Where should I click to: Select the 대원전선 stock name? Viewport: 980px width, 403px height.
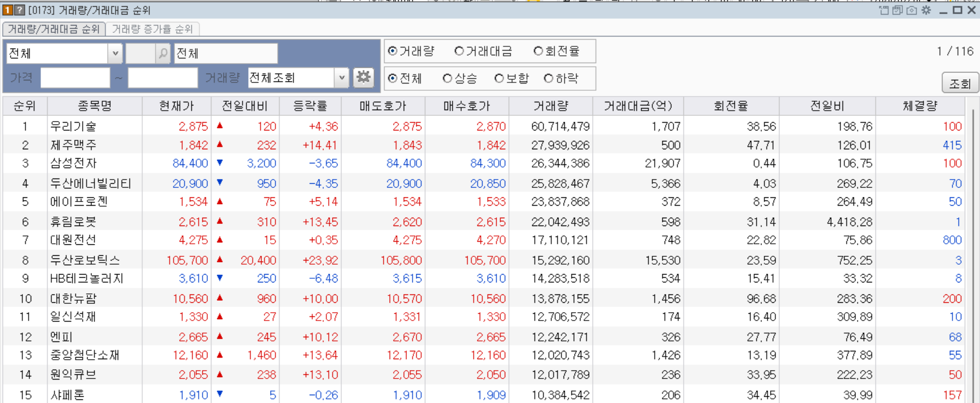73,240
